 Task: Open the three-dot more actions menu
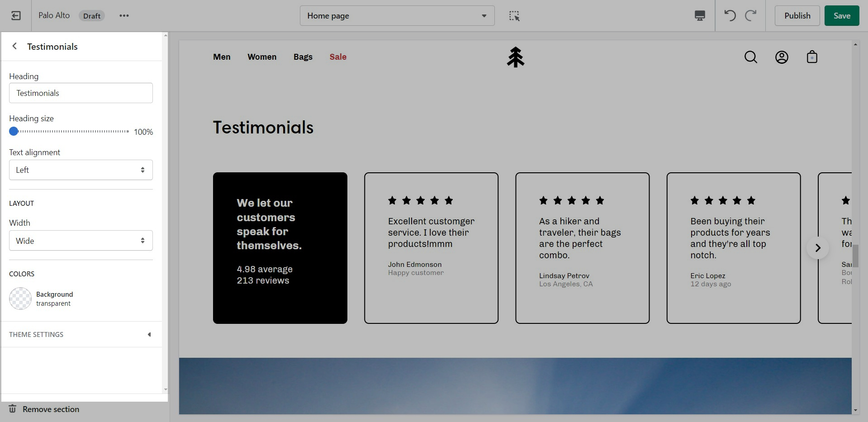(x=124, y=16)
